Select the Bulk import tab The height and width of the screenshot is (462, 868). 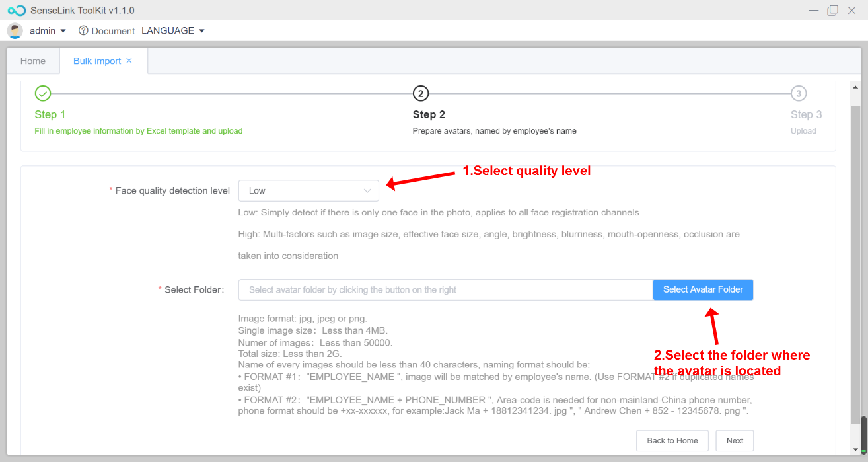click(x=96, y=61)
